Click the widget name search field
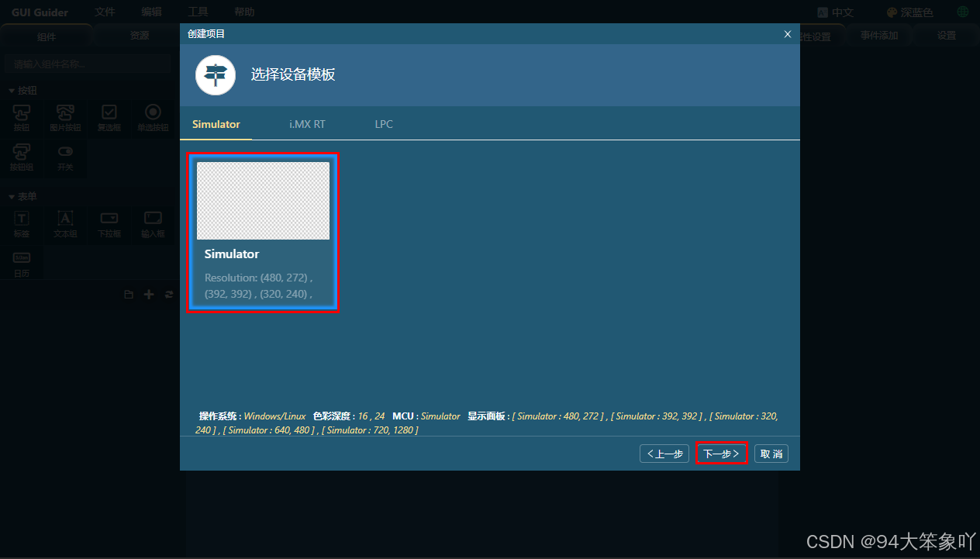The height and width of the screenshot is (559, 980). pos(87,64)
